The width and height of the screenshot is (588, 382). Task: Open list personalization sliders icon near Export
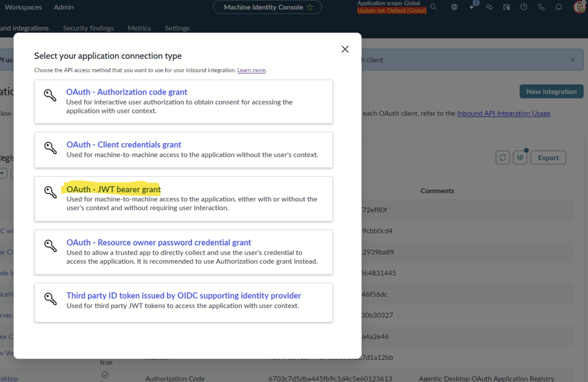pyautogui.click(x=520, y=157)
